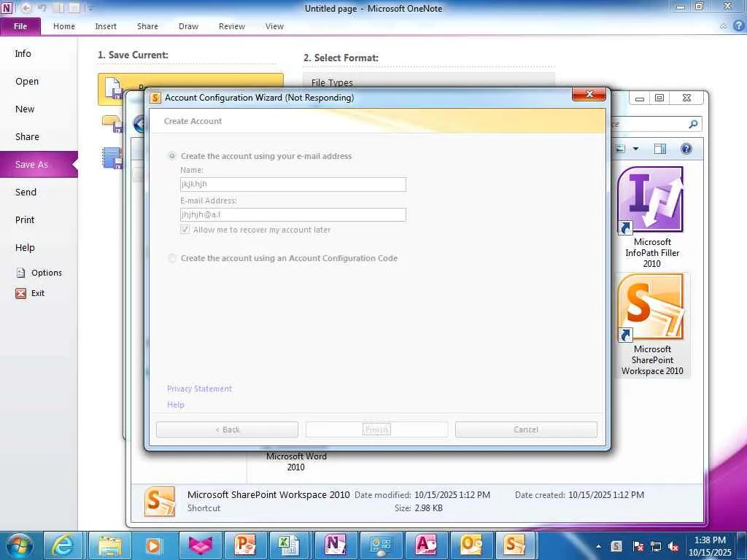
Task: Open the Access icon in the taskbar
Action: [425, 545]
